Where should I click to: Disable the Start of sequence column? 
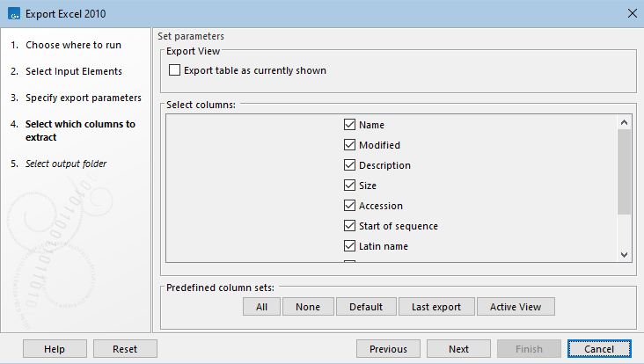349,226
